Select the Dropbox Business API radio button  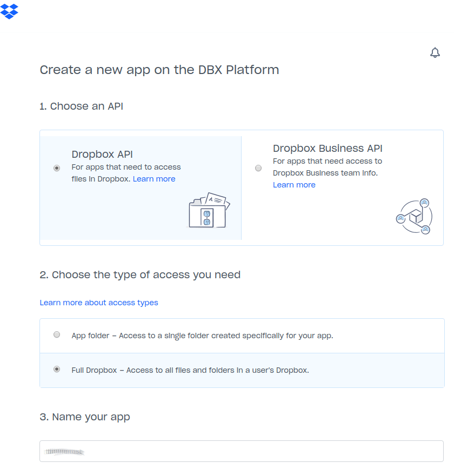(x=258, y=168)
